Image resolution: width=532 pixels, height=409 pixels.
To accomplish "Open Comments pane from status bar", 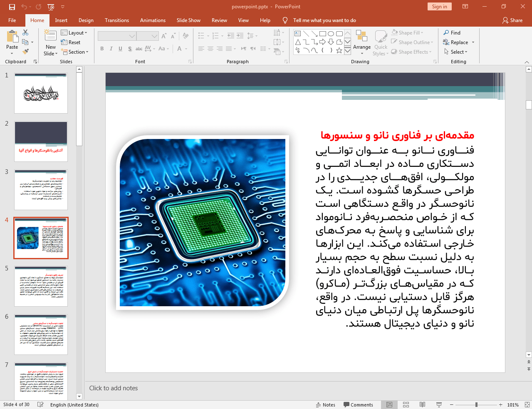I will coord(358,404).
